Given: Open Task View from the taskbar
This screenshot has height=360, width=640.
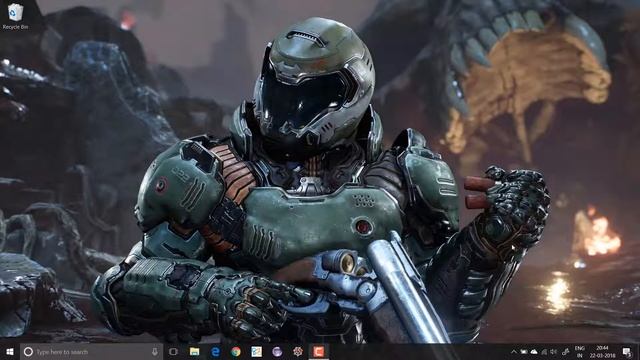Looking at the screenshot, I should tap(173, 351).
